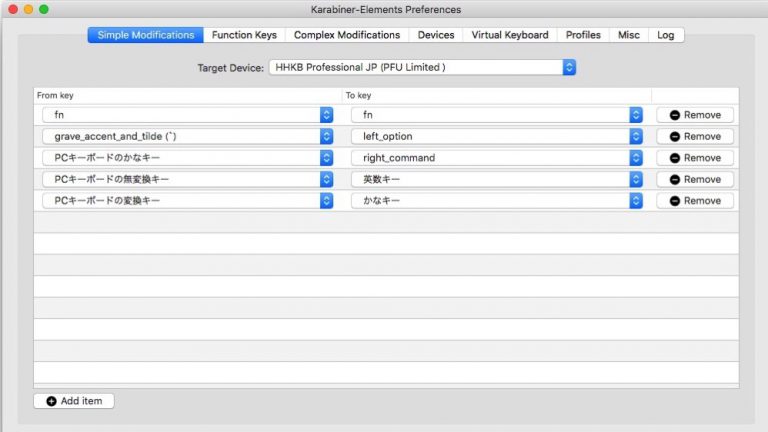Select the Simple Modifications tab

pyautogui.click(x=145, y=35)
